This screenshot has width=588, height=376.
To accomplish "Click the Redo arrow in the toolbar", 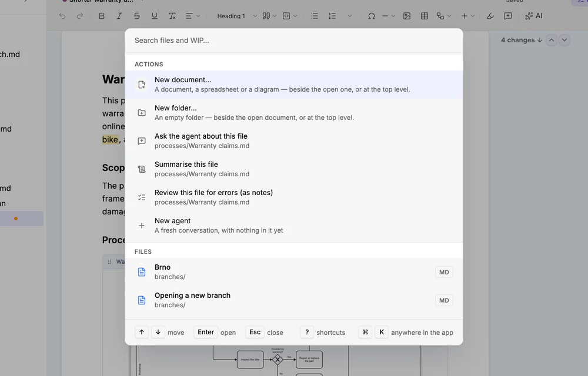I will [80, 16].
